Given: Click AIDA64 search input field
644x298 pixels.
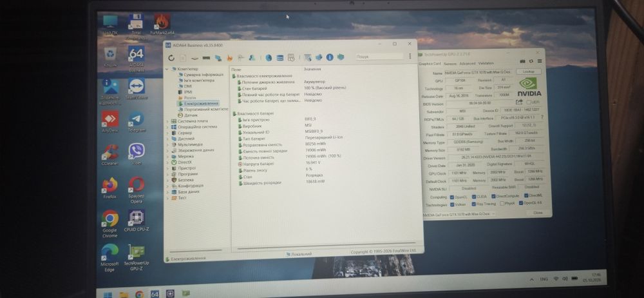Looking at the screenshot, I should (x=379, y=56).
